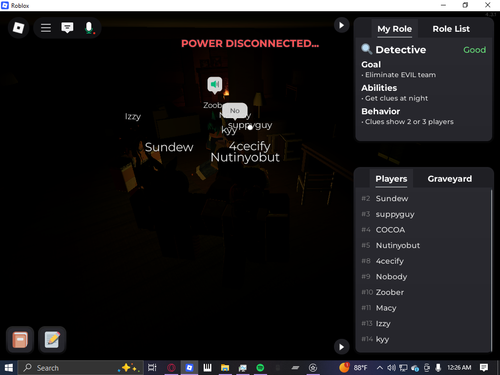Select player #5 Nutinyobut in list
The width and height of the screenshot is (500, 375).
point(423,245)
